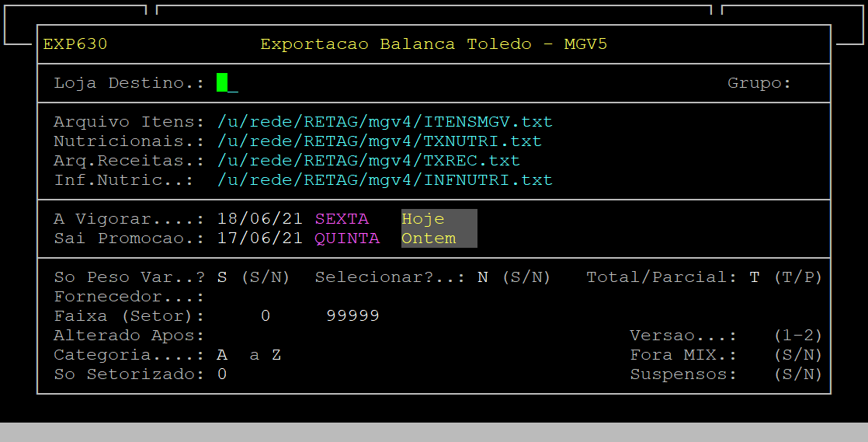Click the Grupo label

(x=759, y=83)
